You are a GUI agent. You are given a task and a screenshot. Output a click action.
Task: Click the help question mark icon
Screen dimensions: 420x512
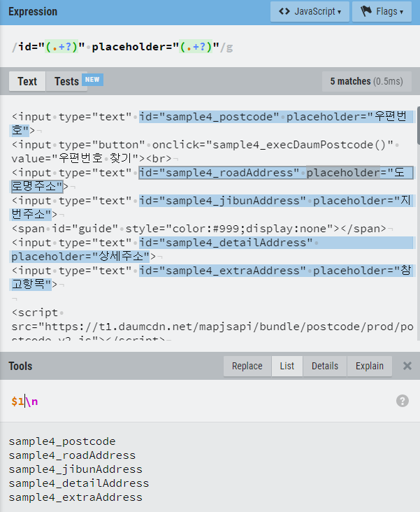coord(403,401)
